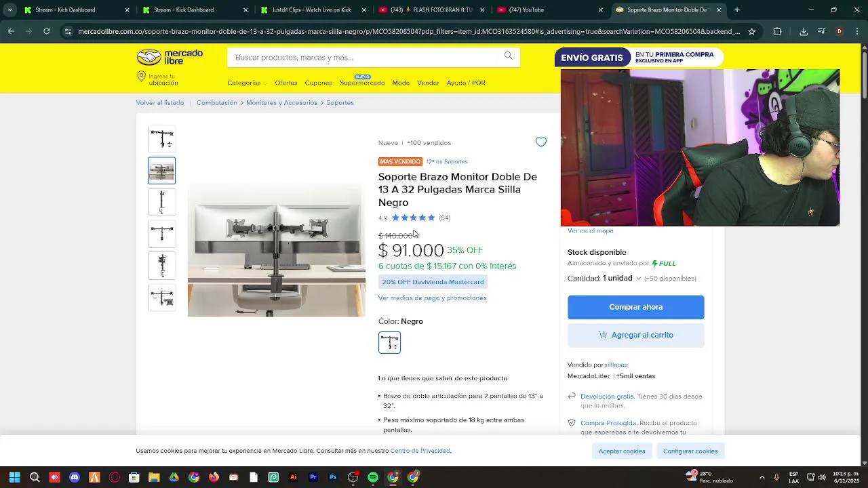Screen dimensions: 868x488
Task: Open Firefox from the taskbar
Action: 214,477
